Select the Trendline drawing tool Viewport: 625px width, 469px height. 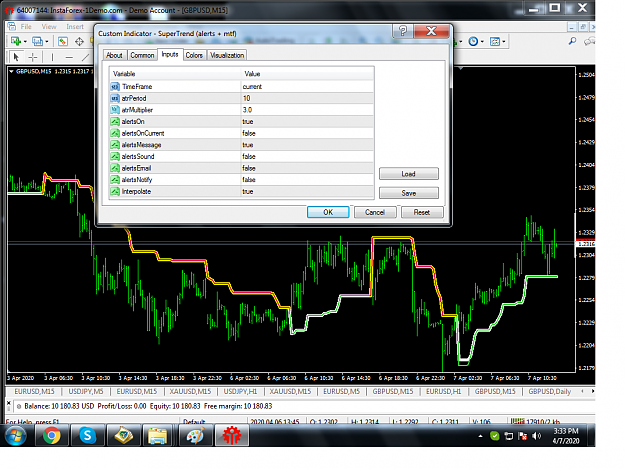(85, 57)
